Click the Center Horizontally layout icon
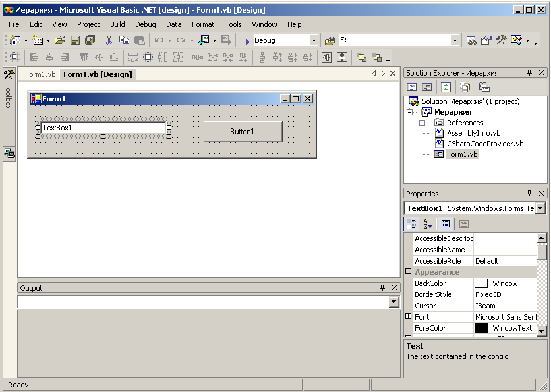 click(326, 57)
